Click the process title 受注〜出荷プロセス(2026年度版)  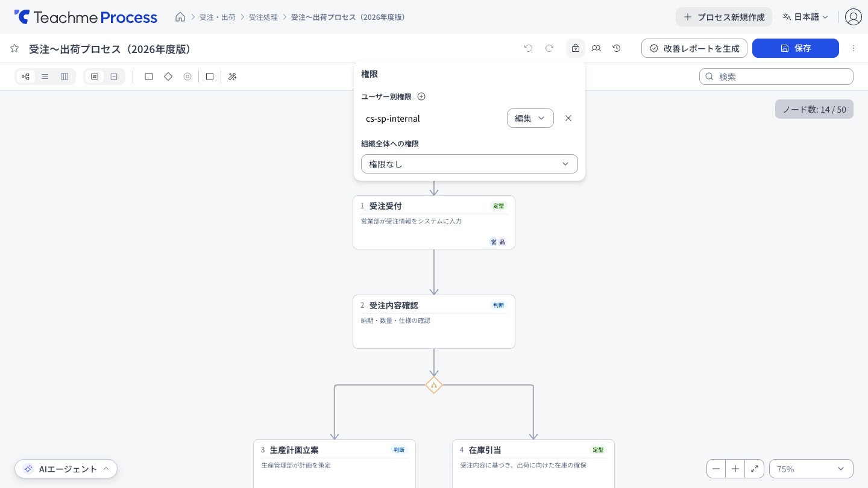pos(110,49)
